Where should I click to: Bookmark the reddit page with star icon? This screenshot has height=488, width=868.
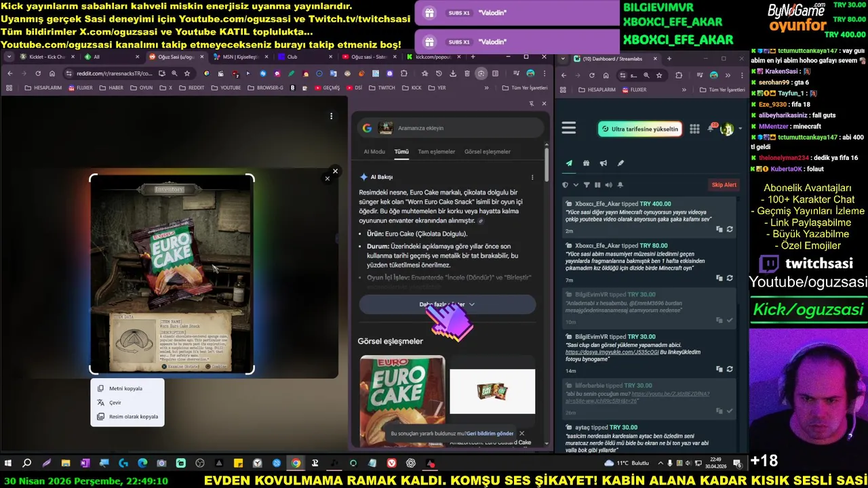[x=187, y=73]
